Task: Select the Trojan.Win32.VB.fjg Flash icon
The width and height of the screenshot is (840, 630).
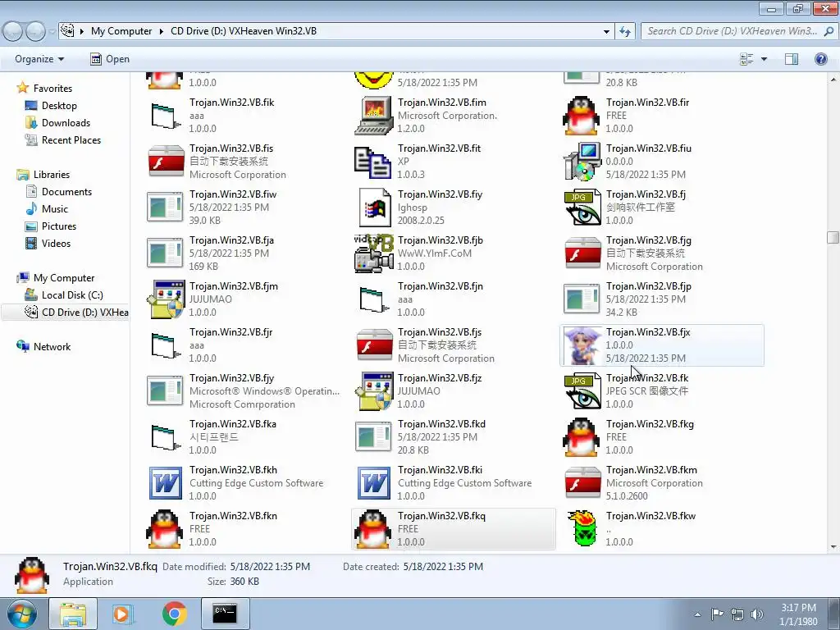Action: tap(582, 253)
